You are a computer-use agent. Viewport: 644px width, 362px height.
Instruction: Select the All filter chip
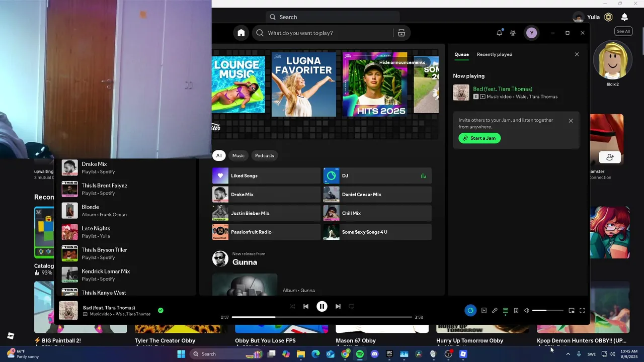(x=219, y=155)
